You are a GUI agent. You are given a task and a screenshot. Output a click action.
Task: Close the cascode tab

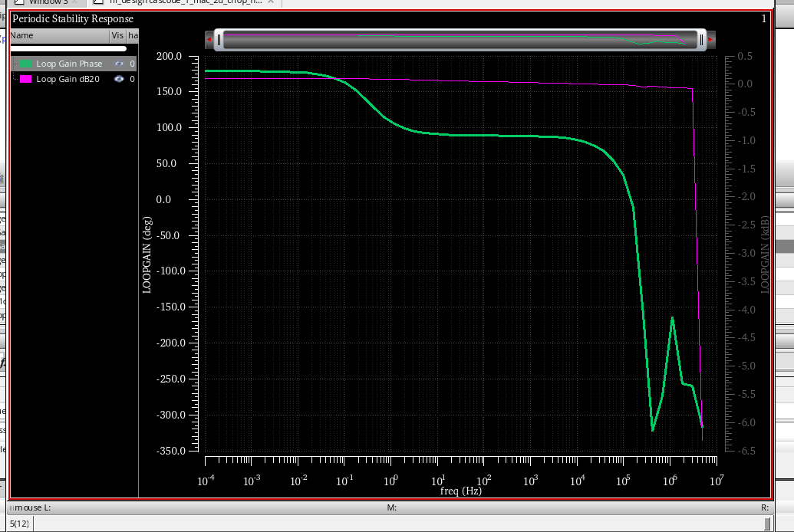pos(272,3)
